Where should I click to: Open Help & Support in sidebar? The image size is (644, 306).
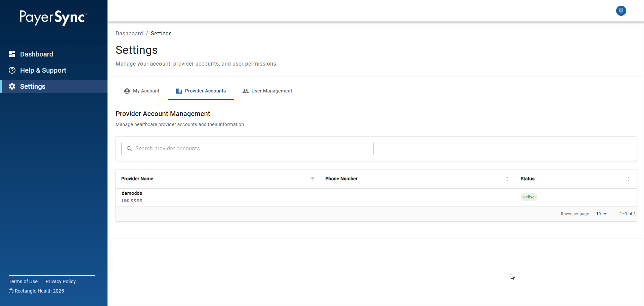tap(54, 70)
